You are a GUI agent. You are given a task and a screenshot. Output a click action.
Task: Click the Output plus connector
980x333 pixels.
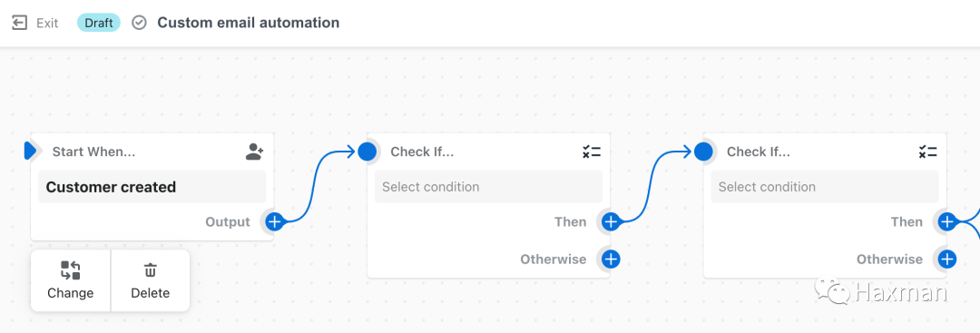tap(274, 221)
